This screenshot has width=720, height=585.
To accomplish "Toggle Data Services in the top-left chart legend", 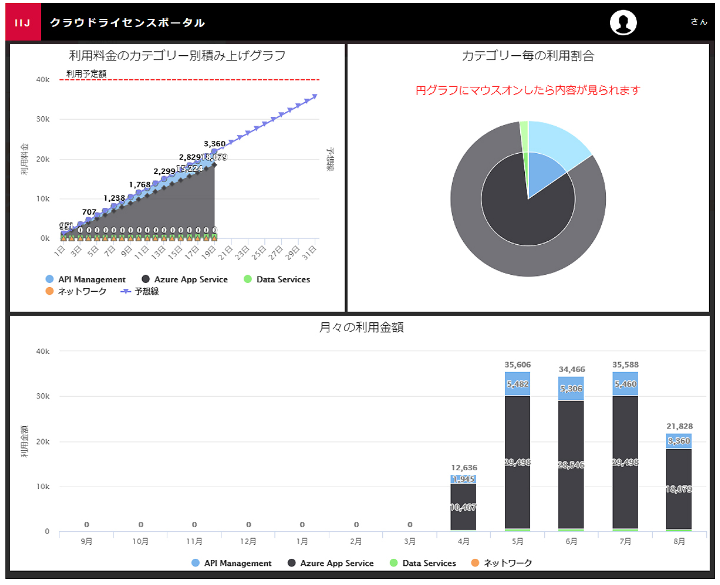I will pyautogui.click(x=277, y=279).
